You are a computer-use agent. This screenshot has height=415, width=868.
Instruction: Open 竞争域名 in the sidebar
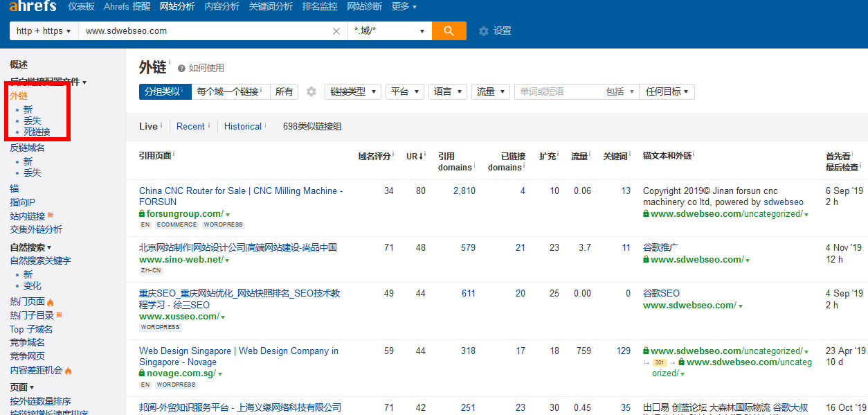pos(28,342)
